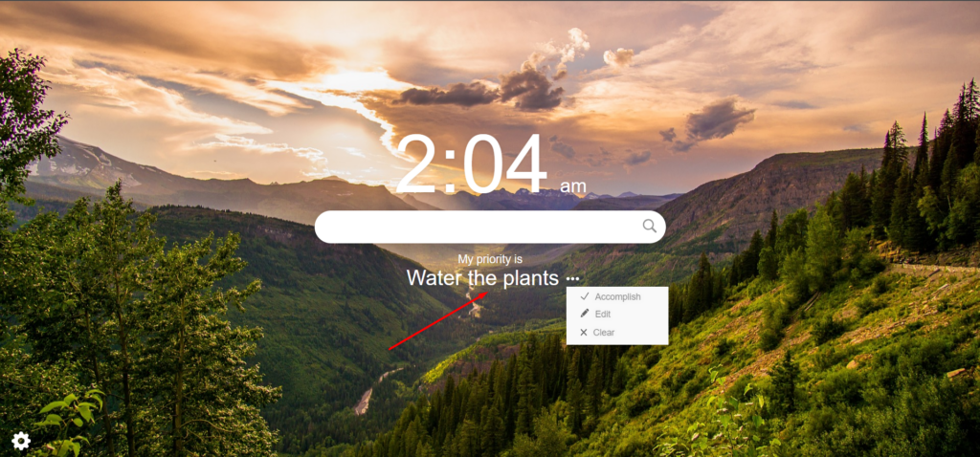Select Accomplish from the priority menu
Viewport: 980px width, 457px height.
(x=617, y=296)
